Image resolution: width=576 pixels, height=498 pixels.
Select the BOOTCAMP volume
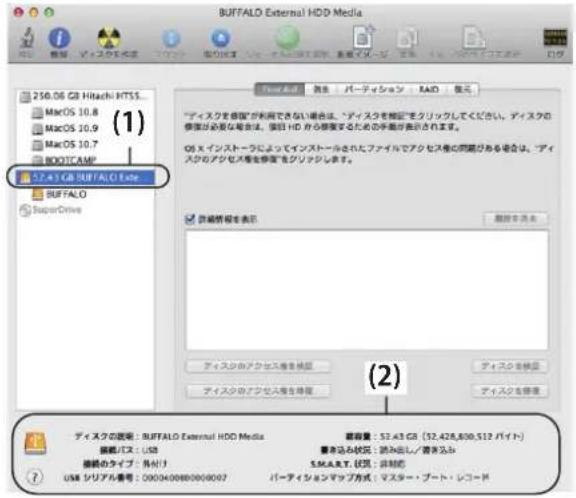[x=70, y=160]
